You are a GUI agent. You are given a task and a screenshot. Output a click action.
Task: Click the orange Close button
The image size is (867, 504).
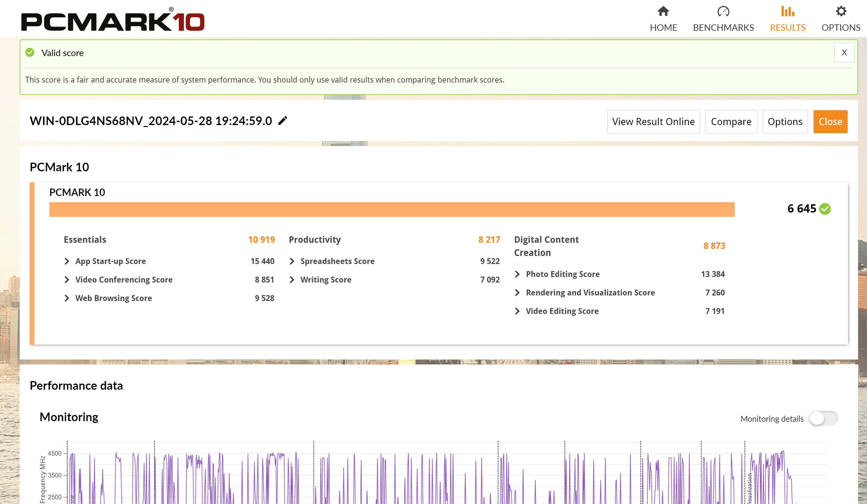pos(830,122)
